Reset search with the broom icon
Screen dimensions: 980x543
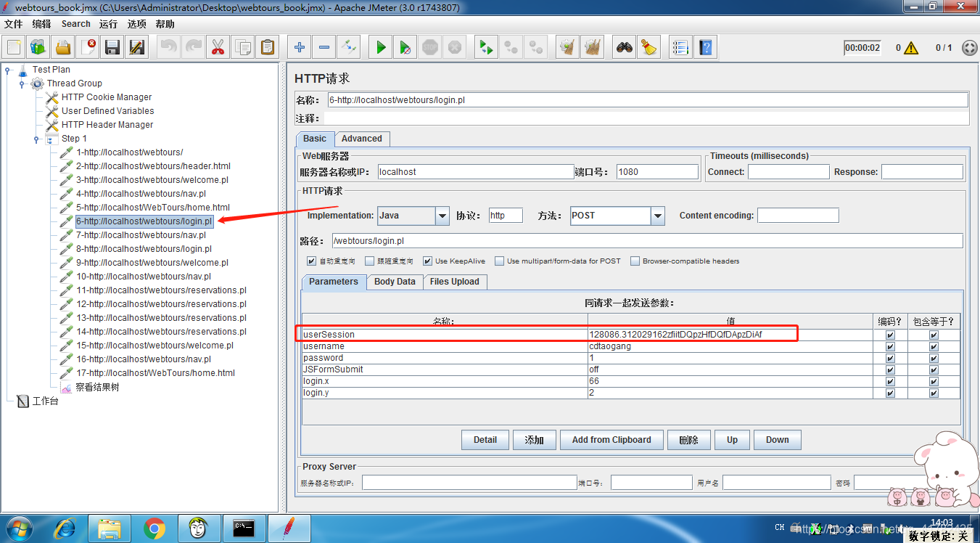[648, 48]
